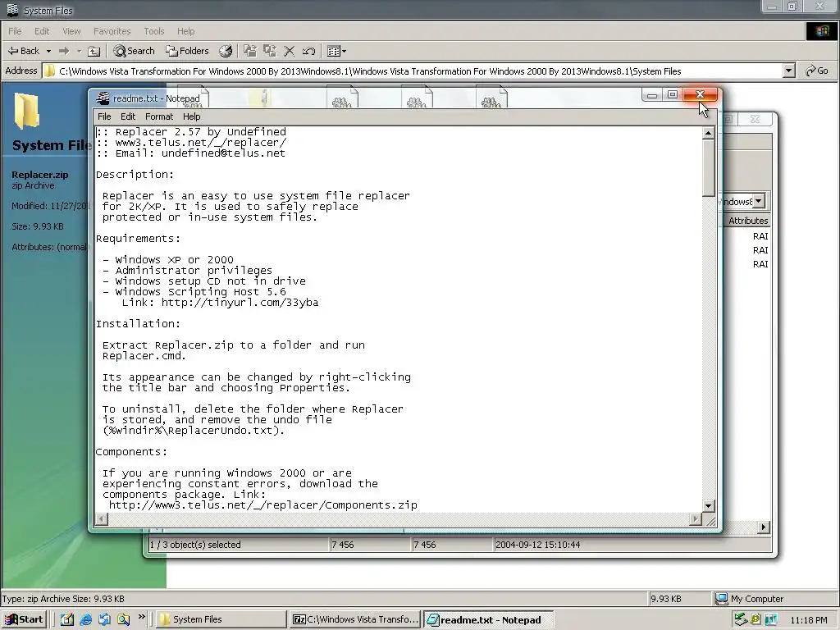Viewport: 840px width, 630px height.
Task: Click Notepad's system menu icon in title bar
Action: [103, 98]
